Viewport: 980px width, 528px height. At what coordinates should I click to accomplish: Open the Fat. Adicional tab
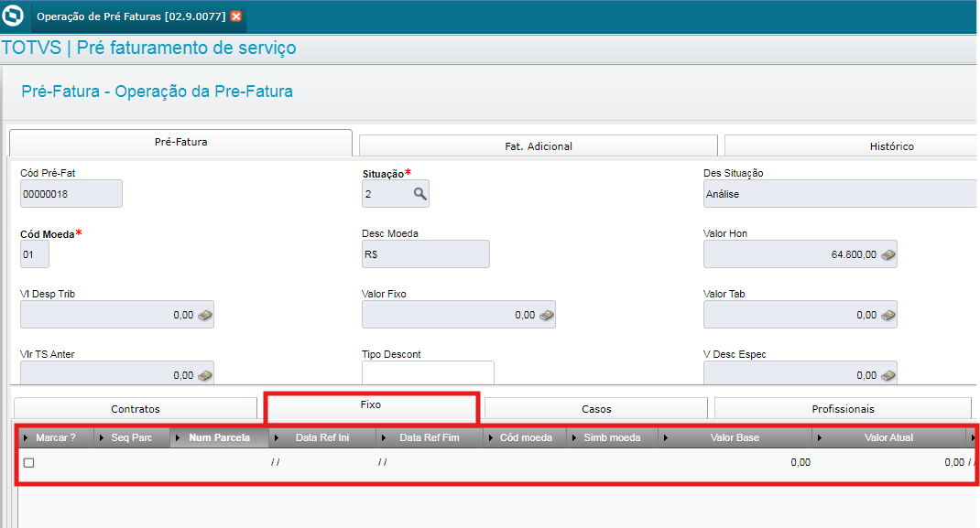[539, 146]
